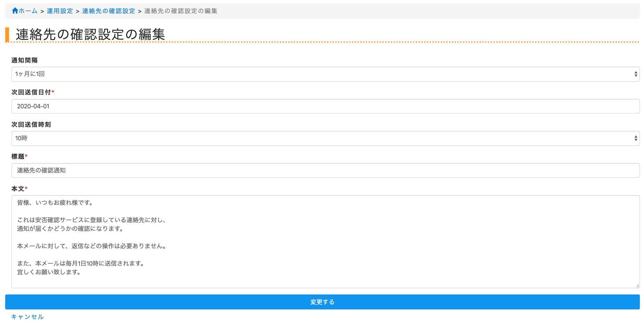Click the line 本メールに対して、返信などの操作は必要ありません。
Viewport: 644px width, 324px height.
coord(92,246)
